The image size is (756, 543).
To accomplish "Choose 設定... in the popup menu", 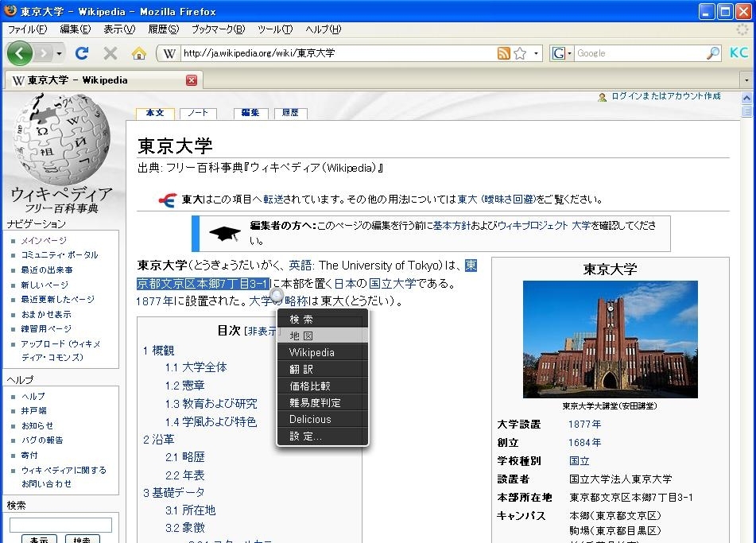I will point(323,436).
